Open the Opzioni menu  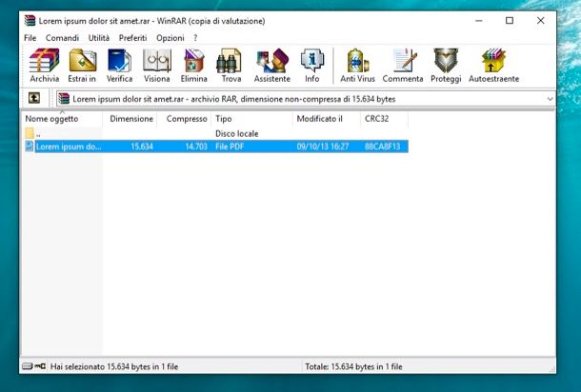(170, 37)
